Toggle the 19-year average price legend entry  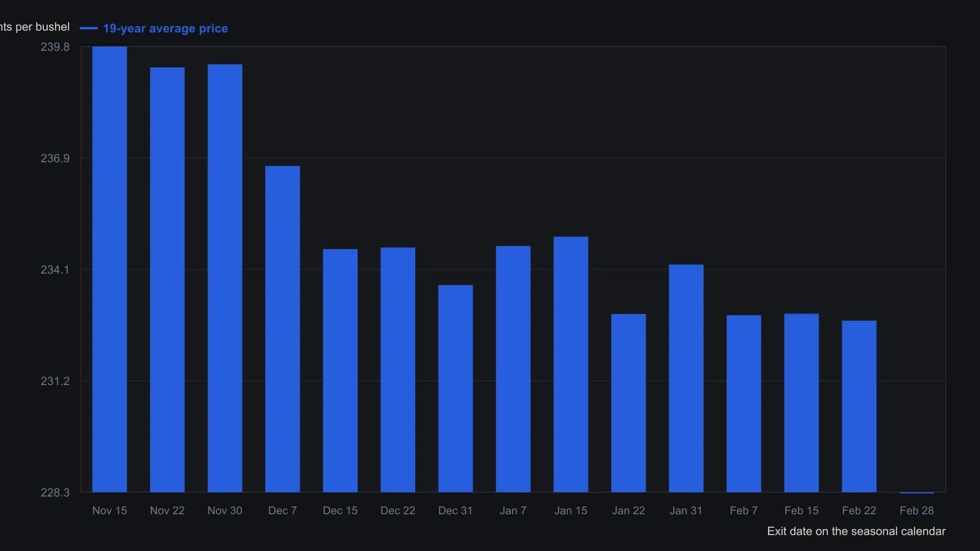click(x=154, y=28)
